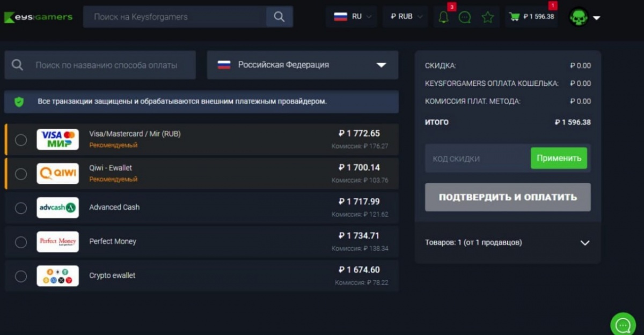Click the СКИДКА: label in summary
This screenshot has height=335, width=644.
[x=441, y=65]
